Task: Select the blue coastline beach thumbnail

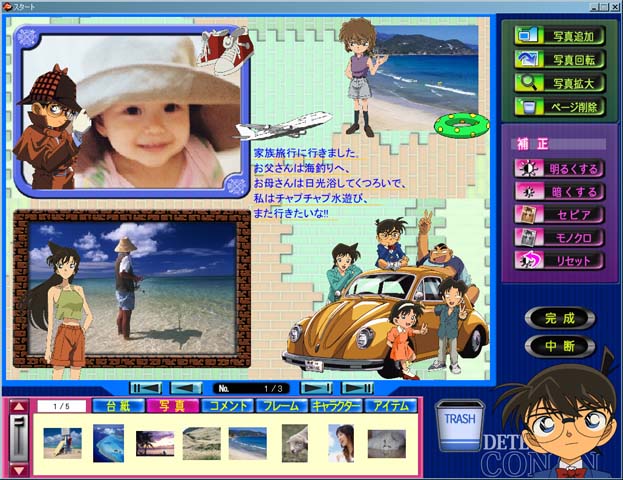Action: 248,443
